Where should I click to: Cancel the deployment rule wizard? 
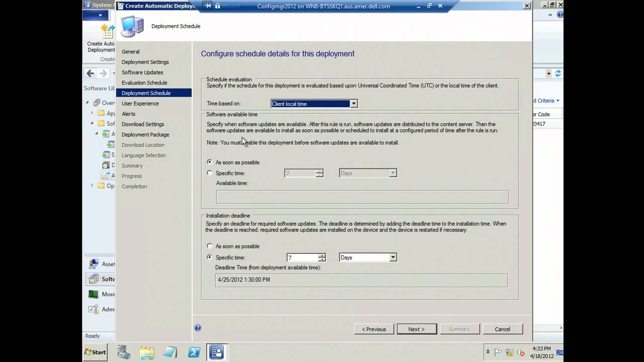[503, 329]
